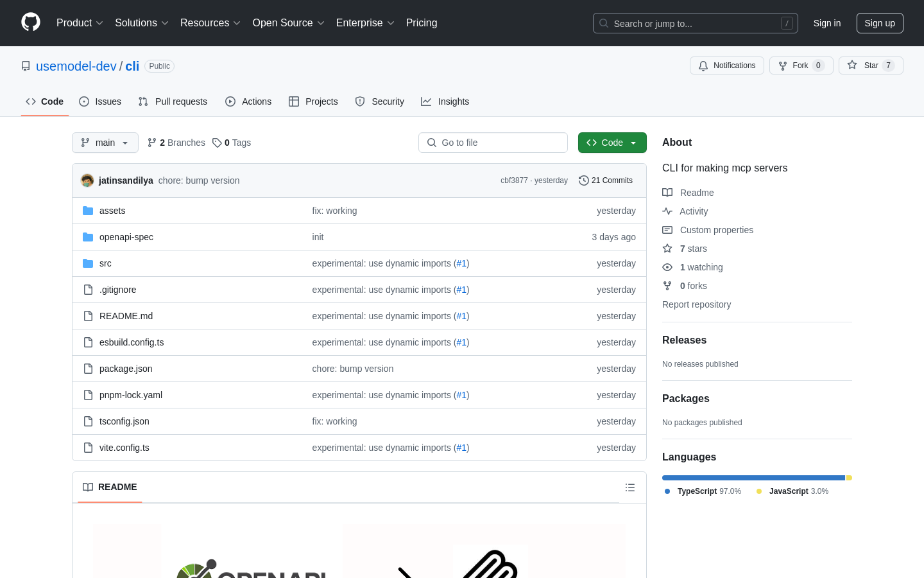Click the Sign up button
Screen dimensions: 924x578
pos(879,23)
